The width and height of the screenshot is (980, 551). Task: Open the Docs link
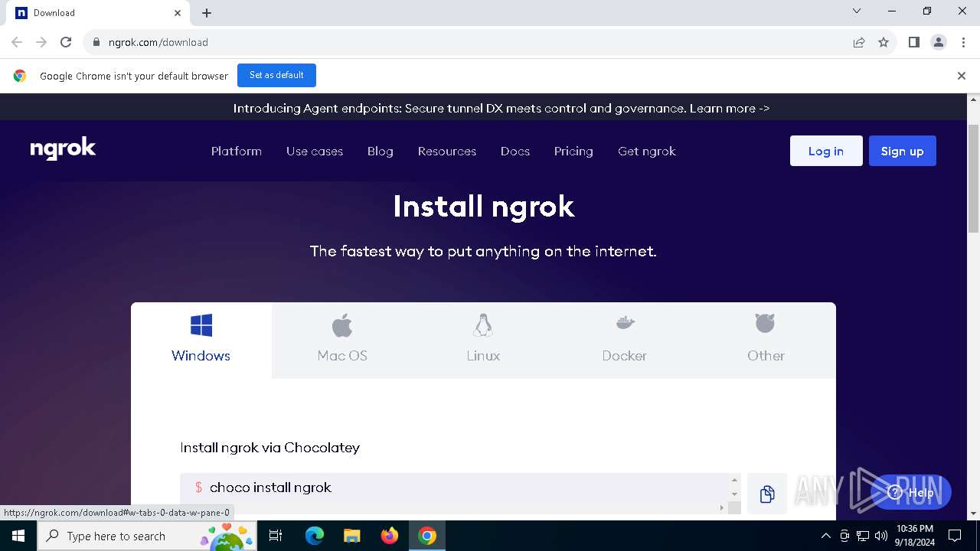[515, 152]
